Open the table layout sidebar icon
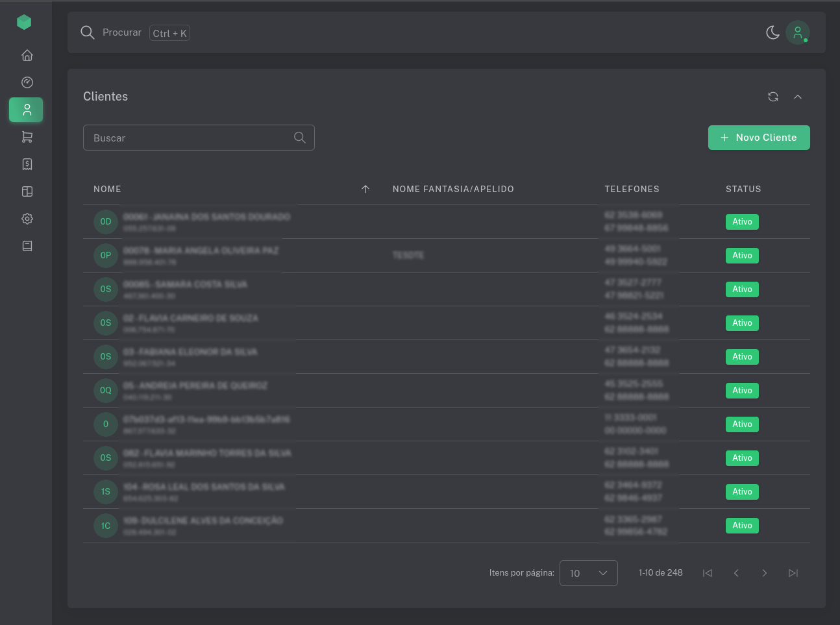Screen dimensions: 840x625 point(27,191)
